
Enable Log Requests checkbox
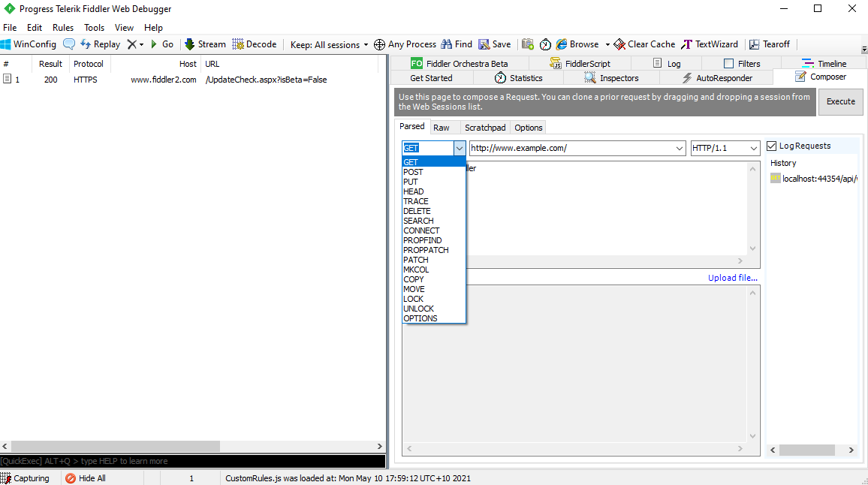[x=772, y=146]
